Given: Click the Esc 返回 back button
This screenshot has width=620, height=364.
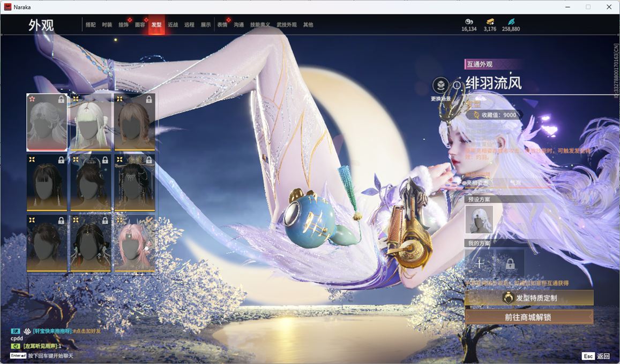Looking at the screenshot, I should 596,356.
